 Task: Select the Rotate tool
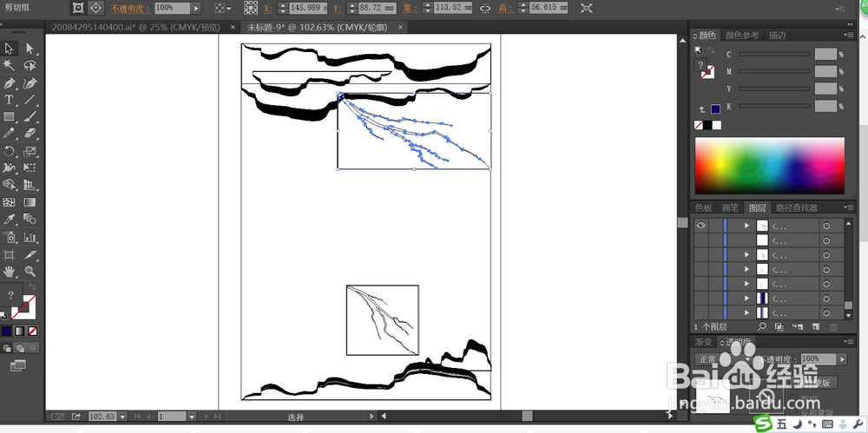pos(9,151)
